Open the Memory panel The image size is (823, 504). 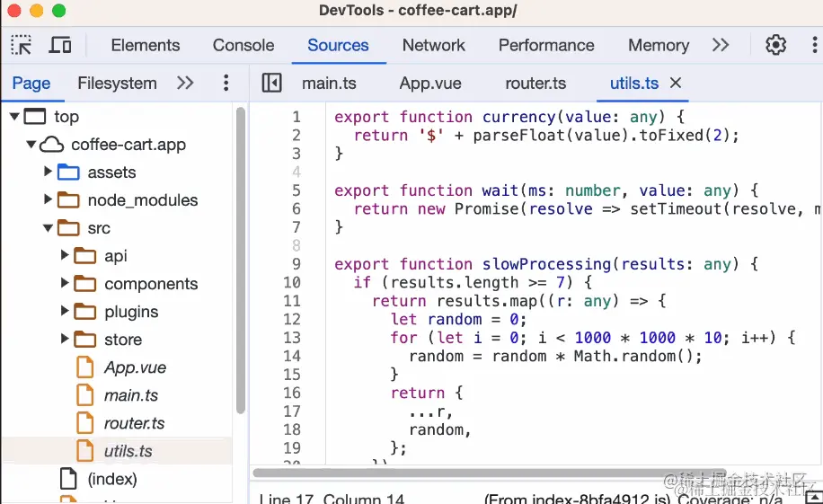659,45
